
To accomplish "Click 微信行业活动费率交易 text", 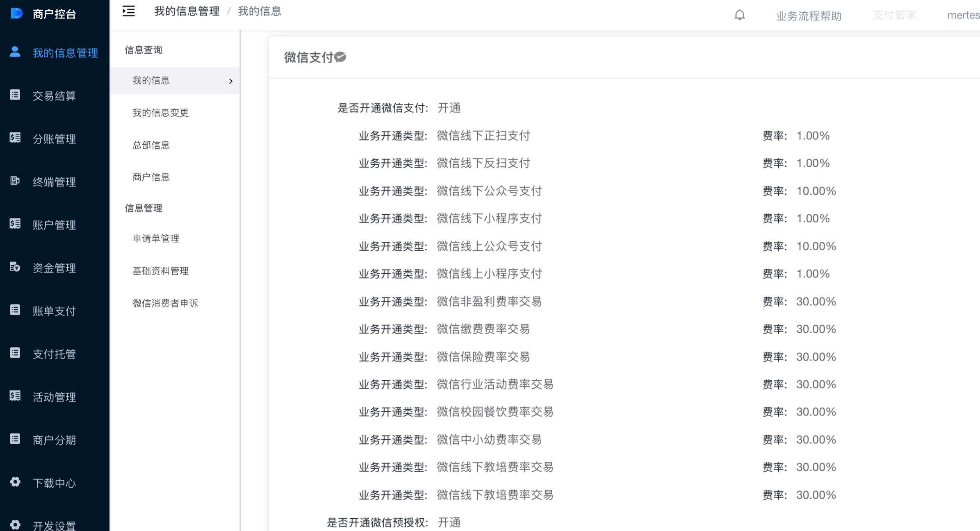I will pos(495,384).
